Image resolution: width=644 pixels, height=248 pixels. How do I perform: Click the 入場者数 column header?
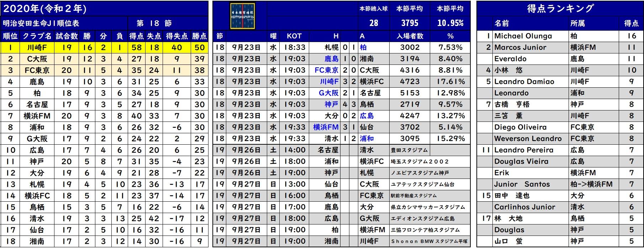coord(410,36)
